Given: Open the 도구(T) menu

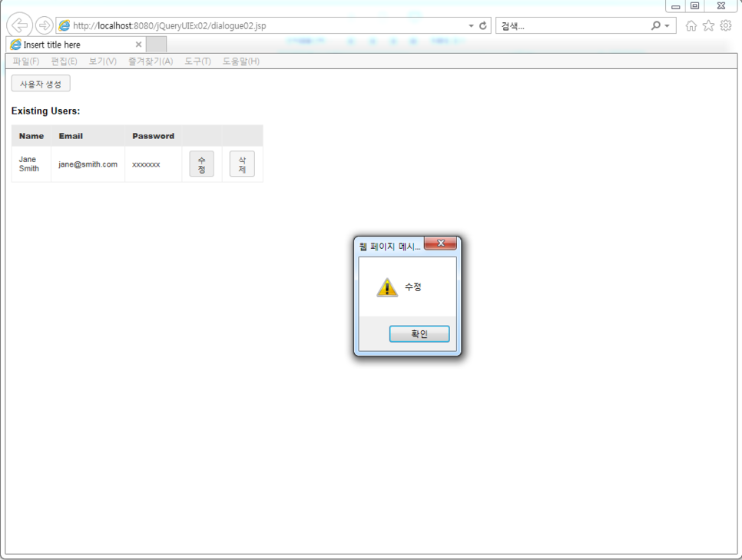Looking at the screenshot, I should [198, 61].
